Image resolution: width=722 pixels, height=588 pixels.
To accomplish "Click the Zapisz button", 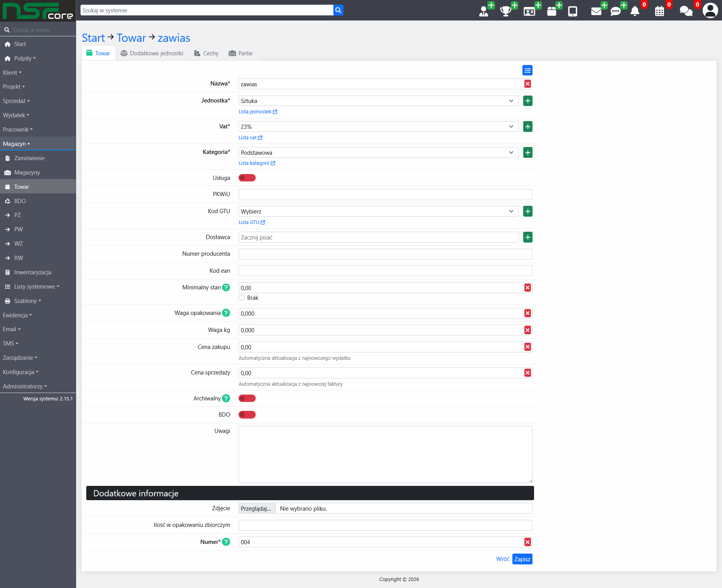I will click(522, 559).
